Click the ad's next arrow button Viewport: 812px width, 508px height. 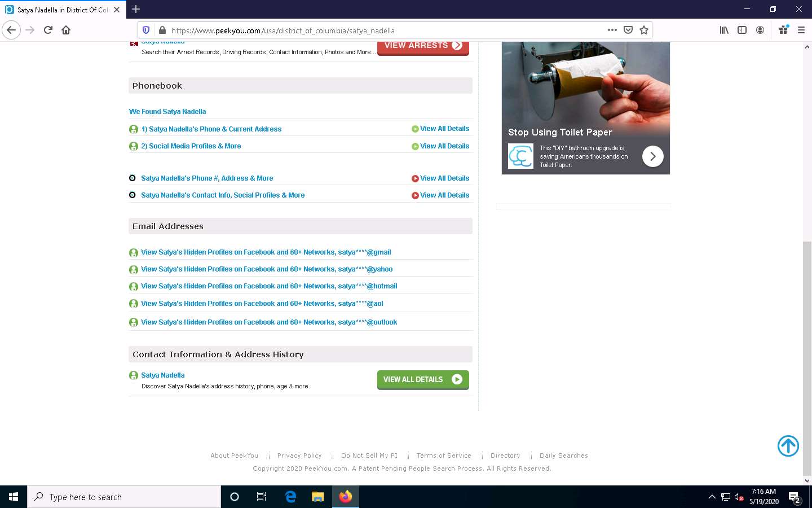point(653,156)
